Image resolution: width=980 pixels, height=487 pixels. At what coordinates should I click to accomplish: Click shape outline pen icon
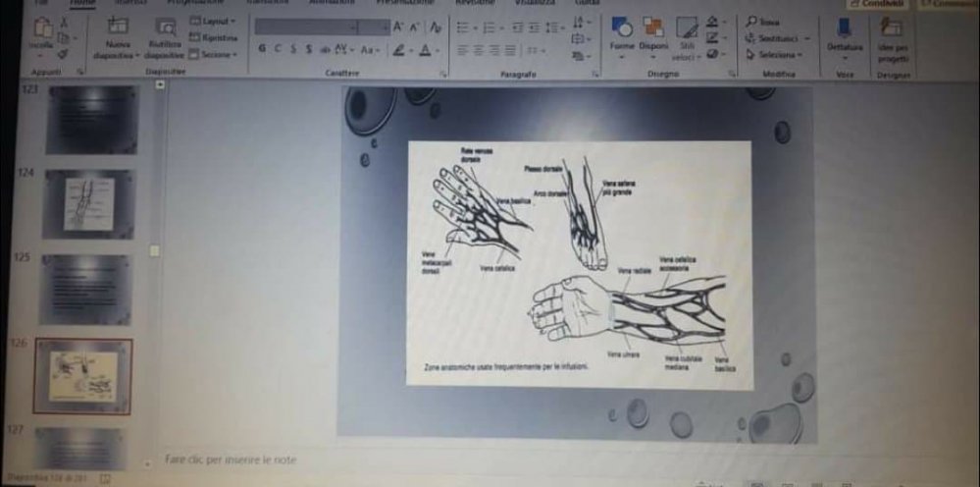pos(714,38)
